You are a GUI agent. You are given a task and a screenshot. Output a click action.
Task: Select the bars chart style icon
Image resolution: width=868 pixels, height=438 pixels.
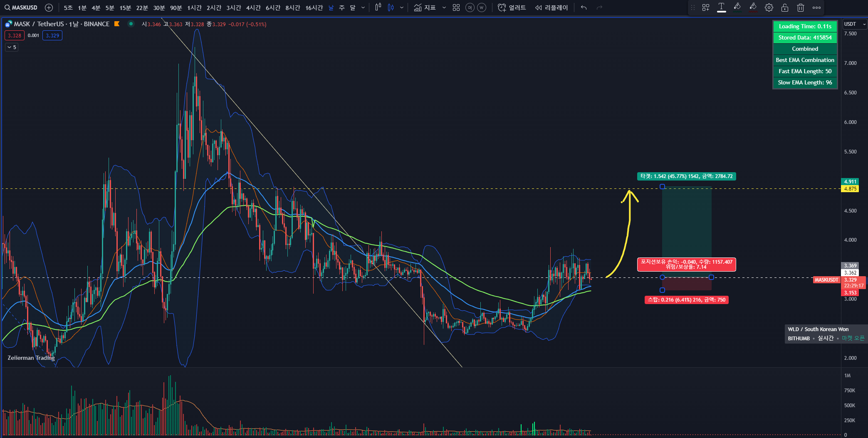(x=378, y=7)
